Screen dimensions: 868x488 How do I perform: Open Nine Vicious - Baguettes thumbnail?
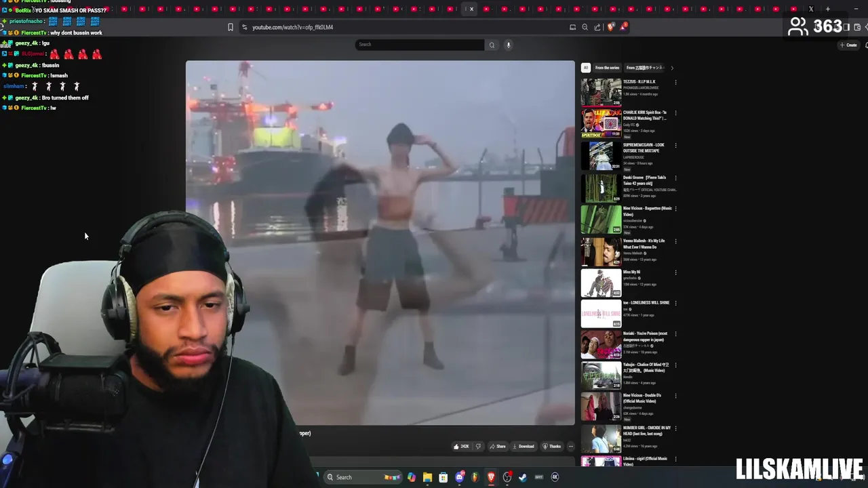point(601,219)
